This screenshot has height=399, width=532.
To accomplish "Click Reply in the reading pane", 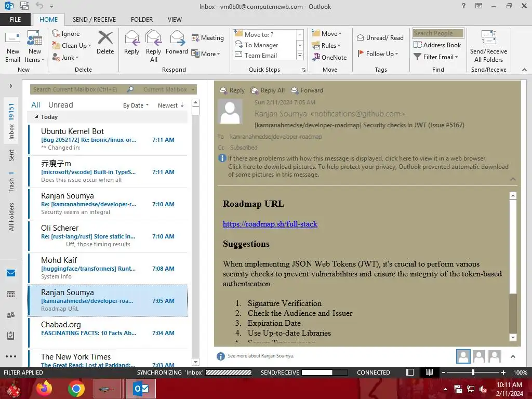I will point(232,90).
